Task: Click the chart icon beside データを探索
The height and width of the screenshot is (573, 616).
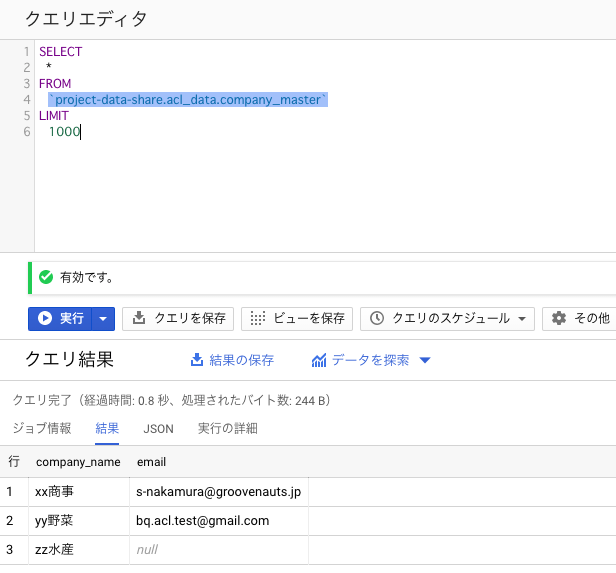Action: (319, 360)
